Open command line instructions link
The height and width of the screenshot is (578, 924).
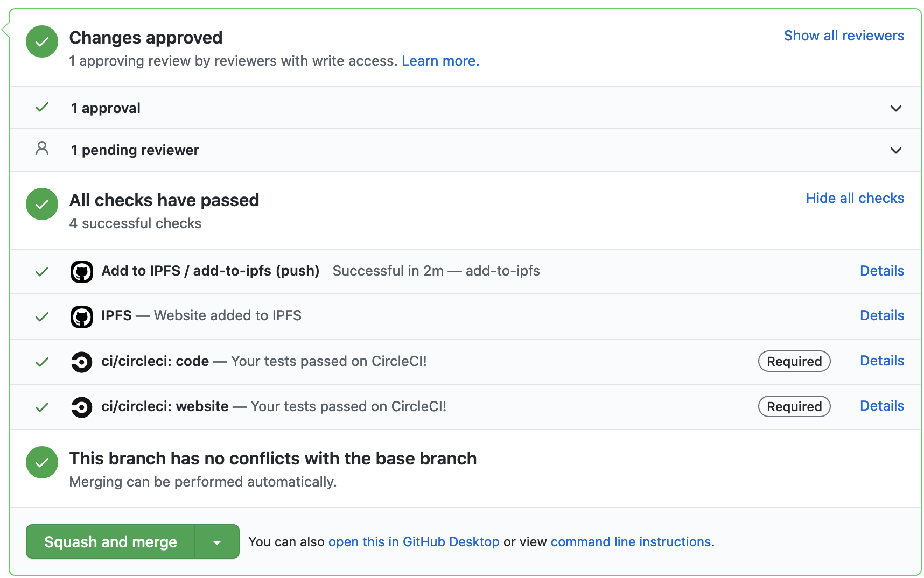pyautogui.click(x=631, y=542)
